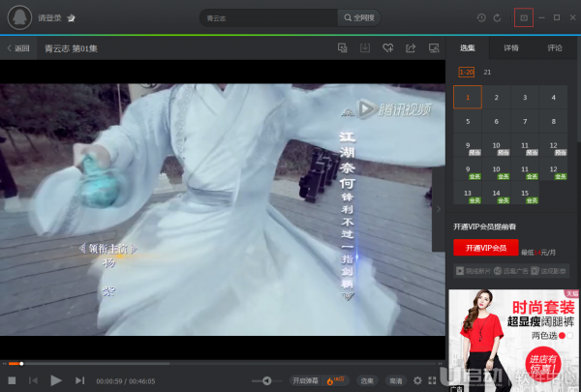Open the 时尚套装 fashion advertisement
Screen dimensions: 581x392
pyautogui.click(x=513, y=341)
